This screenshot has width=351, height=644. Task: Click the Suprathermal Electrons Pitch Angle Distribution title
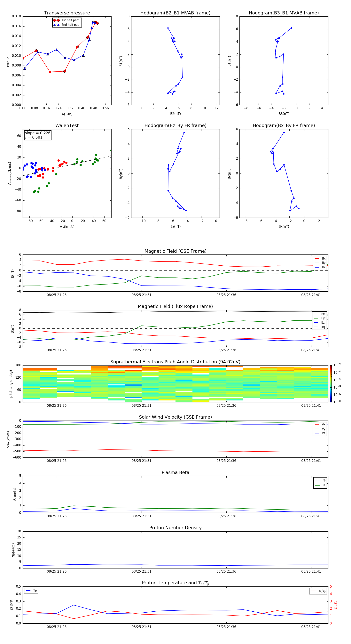point(175,362)
